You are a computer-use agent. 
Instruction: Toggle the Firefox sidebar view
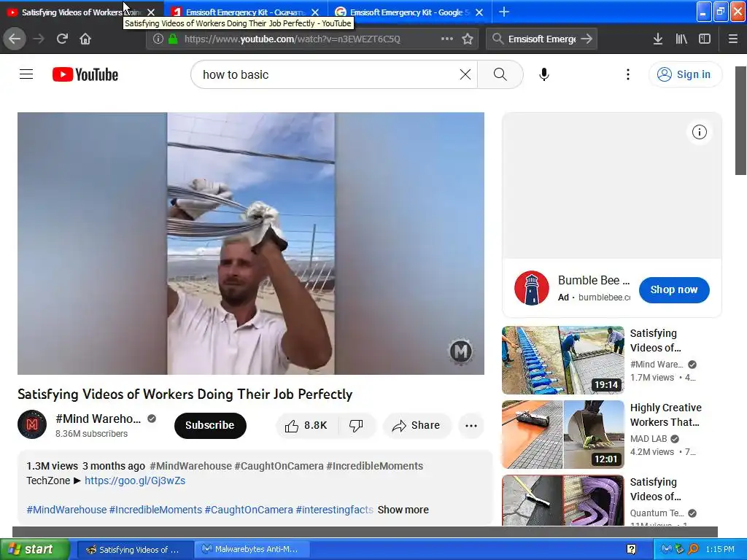click(x=705, y=39)
